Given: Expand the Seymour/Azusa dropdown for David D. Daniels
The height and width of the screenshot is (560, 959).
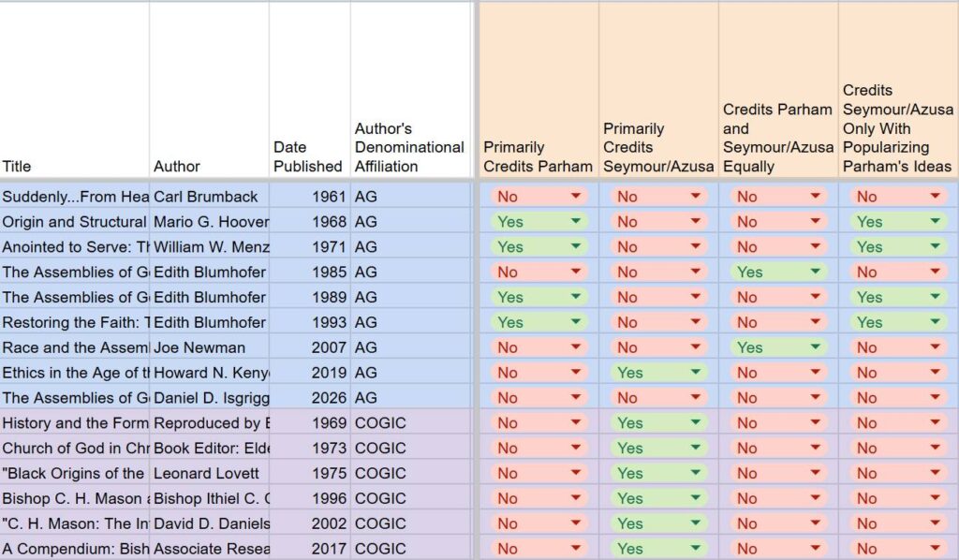Looking at the screenshot, I should pyautogui.click(x=694, y=523).
